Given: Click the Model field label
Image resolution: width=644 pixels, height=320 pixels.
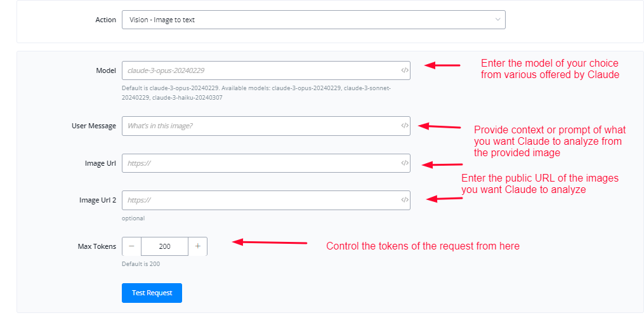Looking at the screenshot, I should coord(106,70).
